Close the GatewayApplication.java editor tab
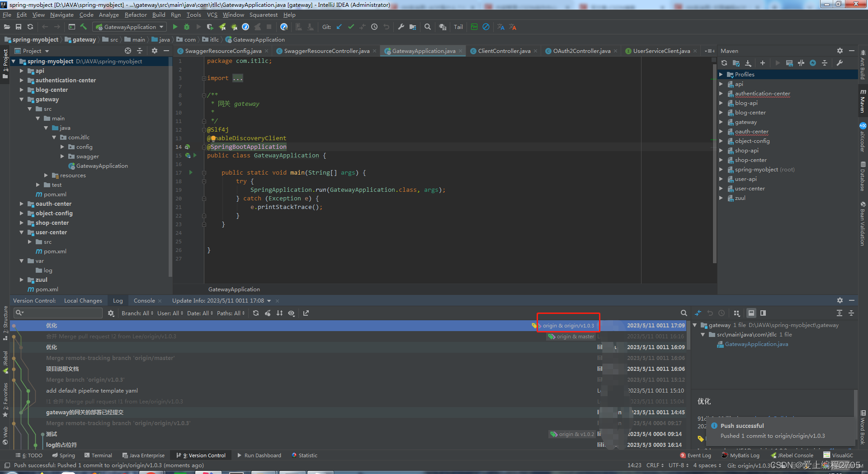Screen dimensions: 868x474 click(461, 51)
